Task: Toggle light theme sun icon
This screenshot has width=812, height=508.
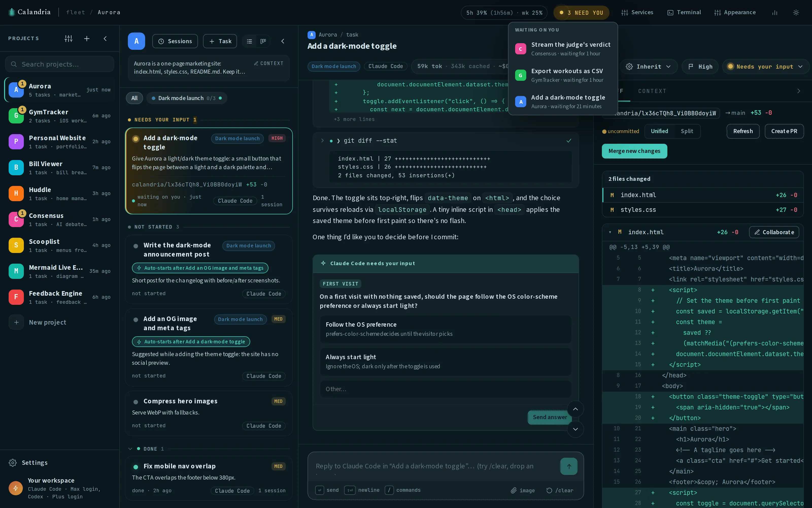Action: point(796,12)
